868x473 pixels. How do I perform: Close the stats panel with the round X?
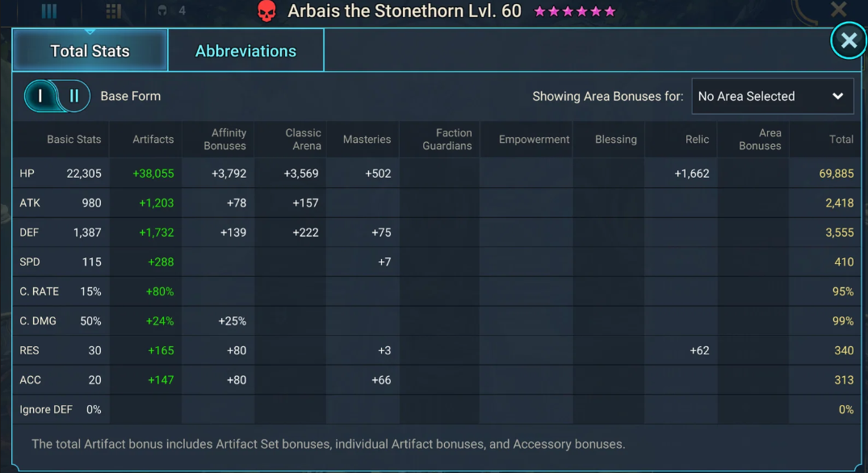tap(849, 40)
